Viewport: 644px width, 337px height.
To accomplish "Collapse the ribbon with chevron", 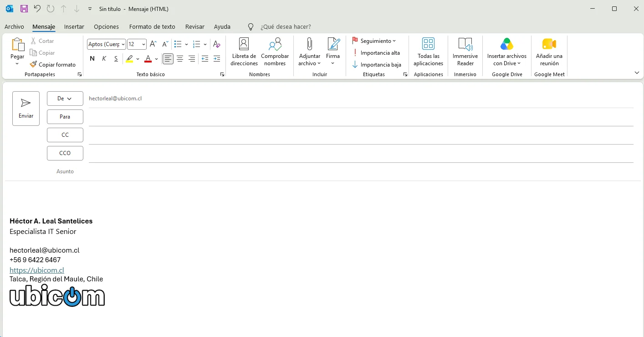I will point(637,73).
